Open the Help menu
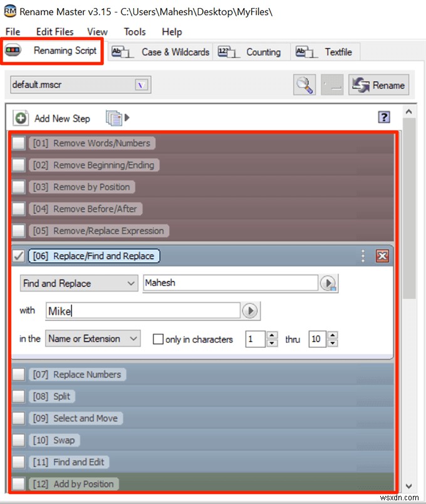This screenshot has width=426, height=504. tap(172, 32)
